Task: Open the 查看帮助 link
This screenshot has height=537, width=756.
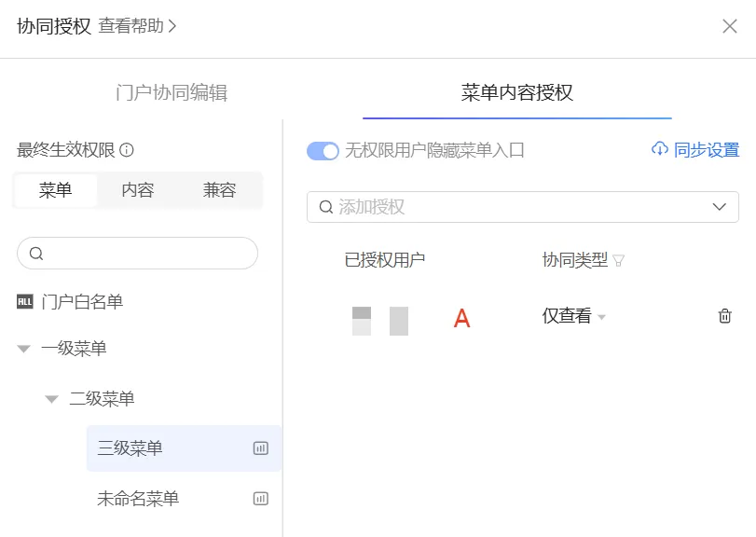Action: click(x=137, y=26)
